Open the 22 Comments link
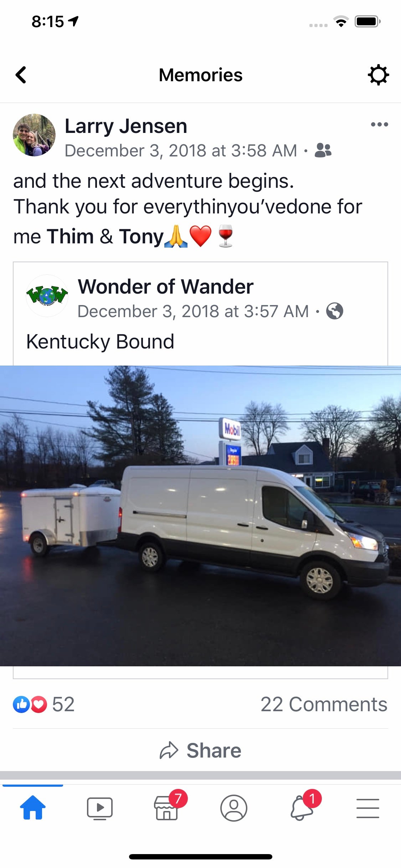This screenshot has width=401, height=868. (324, 704)
